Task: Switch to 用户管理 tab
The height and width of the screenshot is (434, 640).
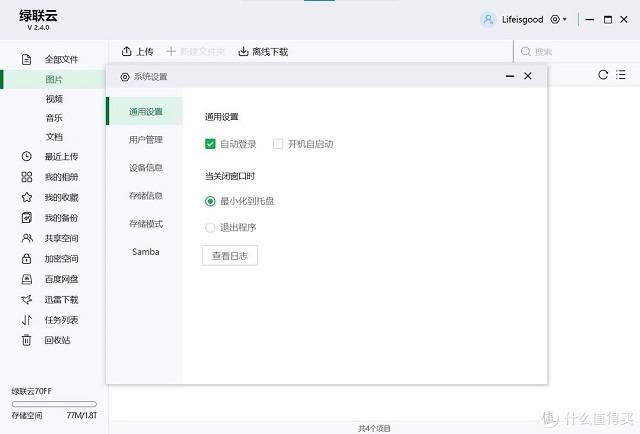Action: click(144, 140)
